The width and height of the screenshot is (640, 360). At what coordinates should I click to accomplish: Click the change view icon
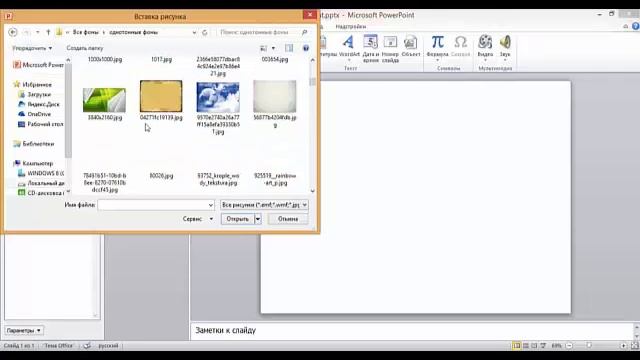[x=264, y=48]
